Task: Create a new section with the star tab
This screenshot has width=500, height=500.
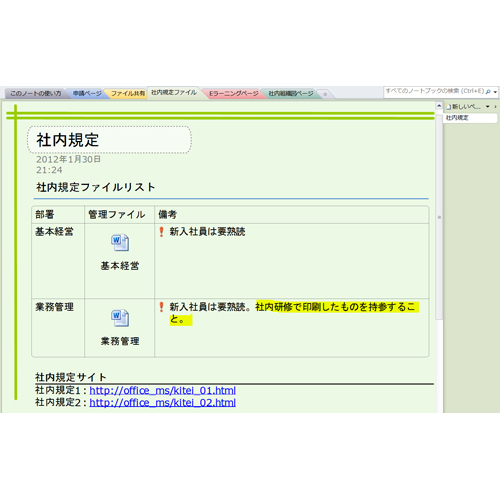Action: (x=325, y=94)
